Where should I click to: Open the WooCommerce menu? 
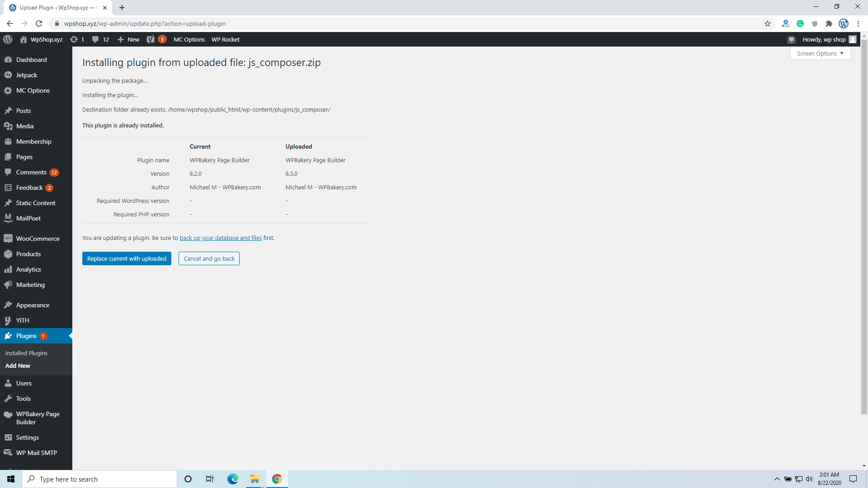38,239
